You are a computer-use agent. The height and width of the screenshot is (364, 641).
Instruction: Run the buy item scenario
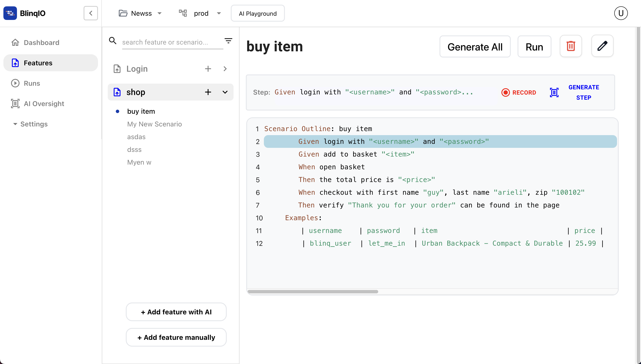pos(534,47)
